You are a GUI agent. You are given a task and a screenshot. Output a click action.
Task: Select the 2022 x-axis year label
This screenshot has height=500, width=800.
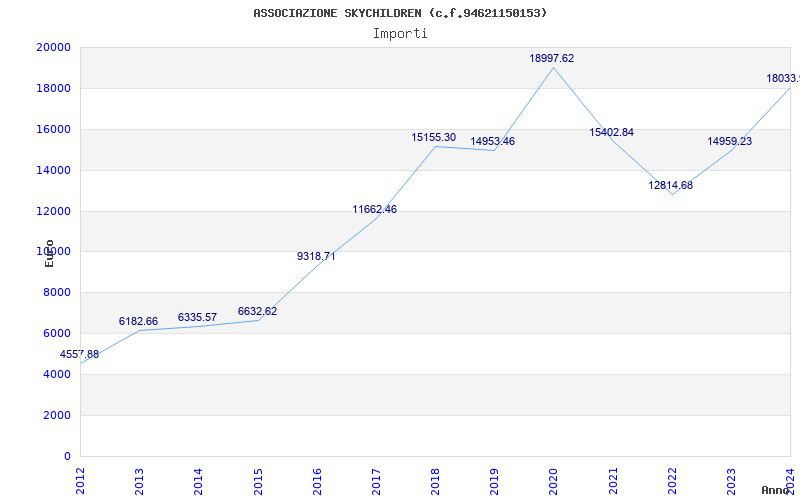tap(672, 481)
